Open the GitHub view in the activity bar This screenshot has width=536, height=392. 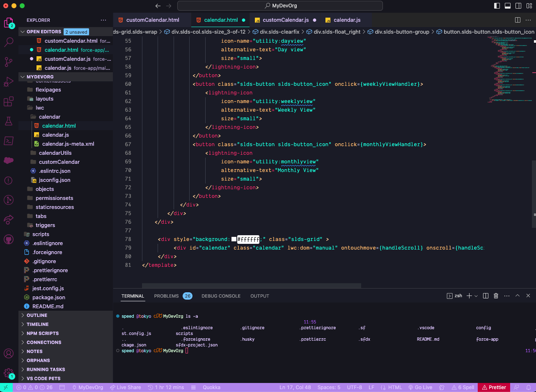9,239
